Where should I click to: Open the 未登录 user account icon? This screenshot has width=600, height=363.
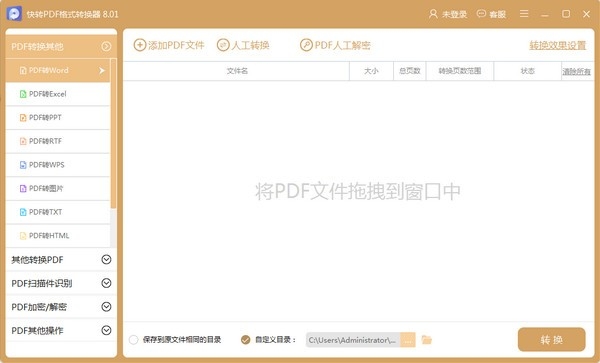[433, 14]
